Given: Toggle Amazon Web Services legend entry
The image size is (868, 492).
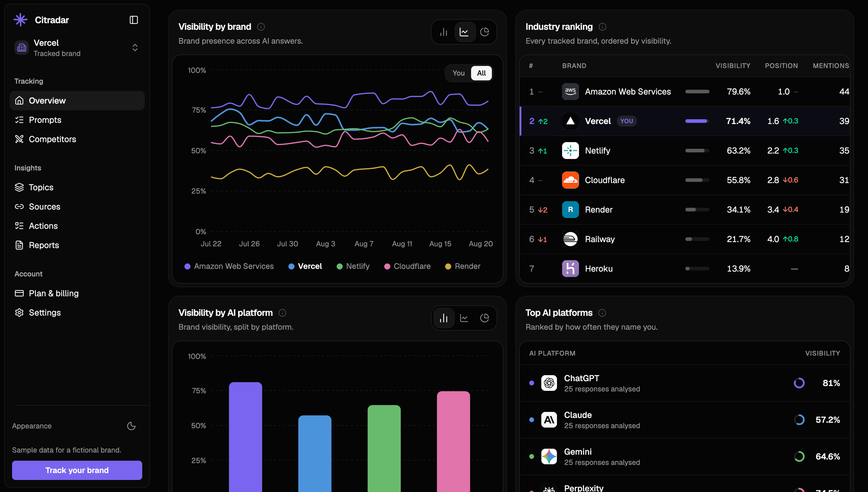Looking at the screenshot, I should click(229, 266).
